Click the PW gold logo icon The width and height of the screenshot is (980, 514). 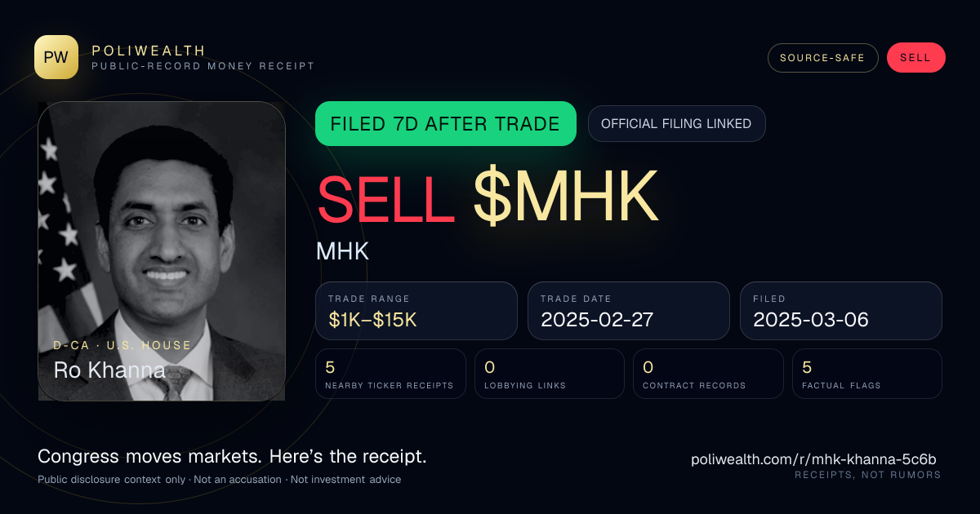click(56, 57)
